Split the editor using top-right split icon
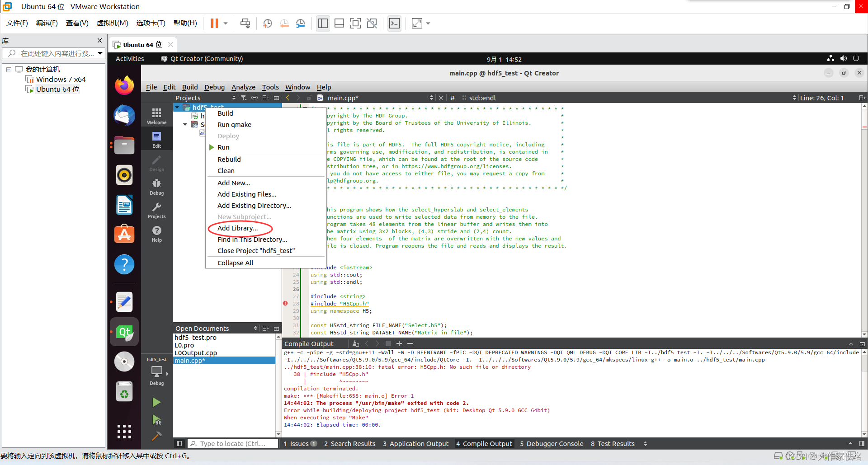868x465 pixels. pos(862,98)
